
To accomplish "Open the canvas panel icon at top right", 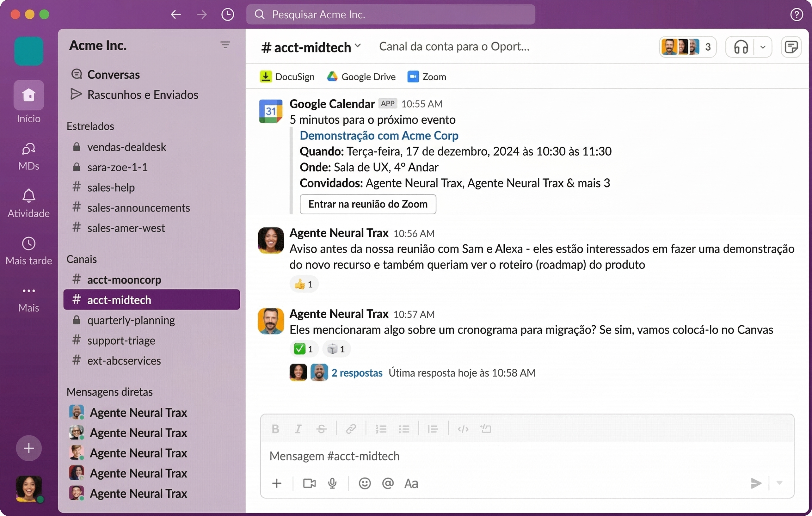I will point(791,47).
